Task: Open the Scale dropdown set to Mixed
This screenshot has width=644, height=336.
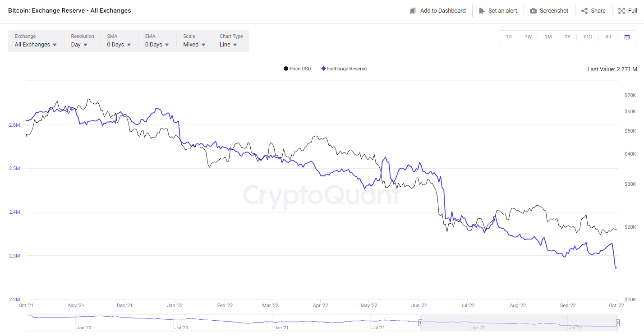Action: coord(194,45)
